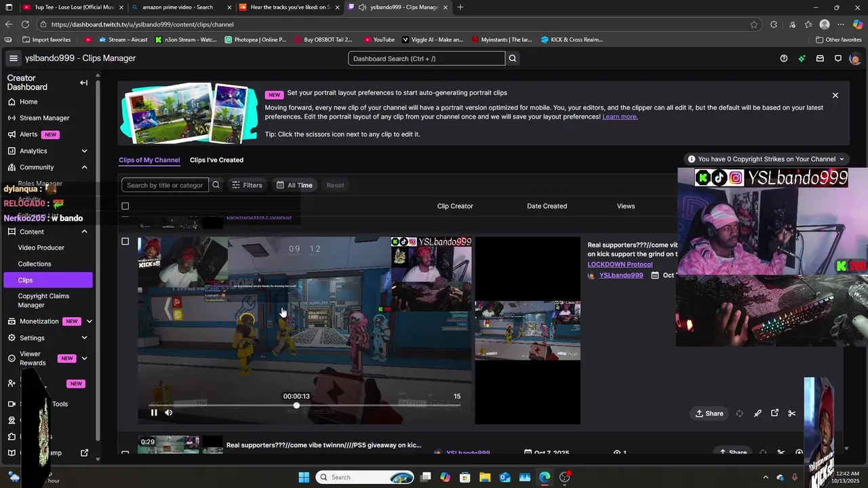Viewport: 868px width, 488px height.
Task: Open the green sparkle icon in the header
Action: (x=802, y=58)
